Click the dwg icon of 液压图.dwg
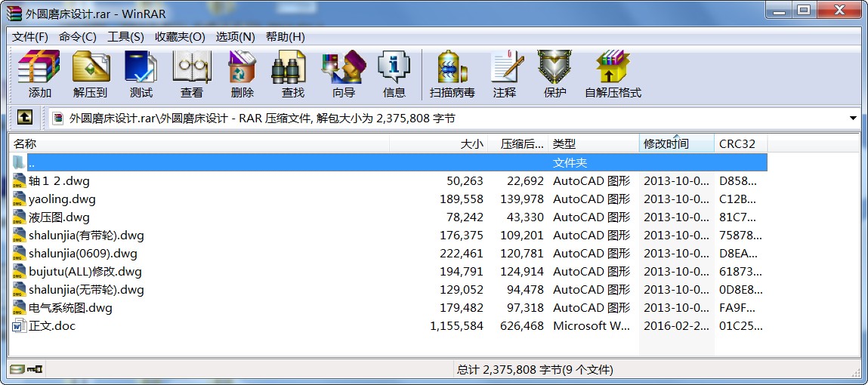Viewport: 868px width, 385px height. pos(20,217)
